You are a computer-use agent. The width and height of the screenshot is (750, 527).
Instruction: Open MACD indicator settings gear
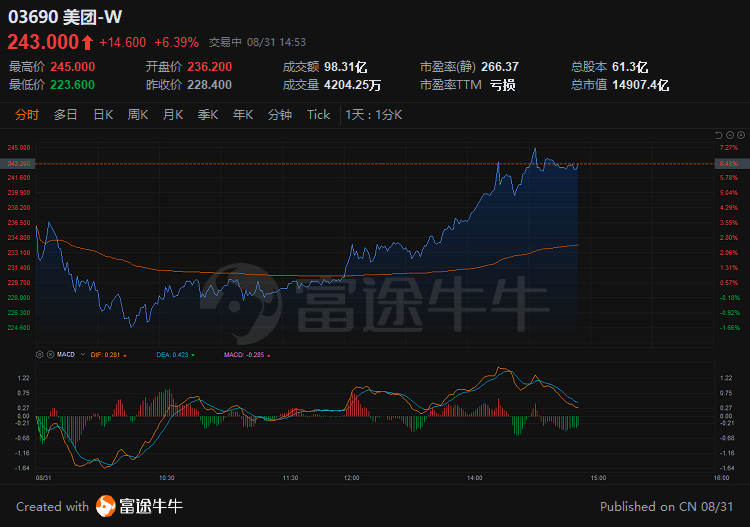[40, 355]
